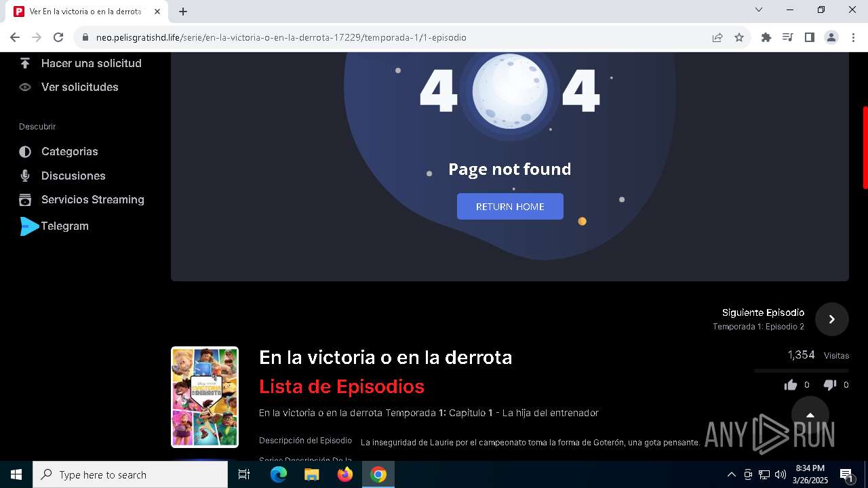Viewport: 868px width, 488px height.
Task: Open Ver solicitudes page
Action: 80,87
